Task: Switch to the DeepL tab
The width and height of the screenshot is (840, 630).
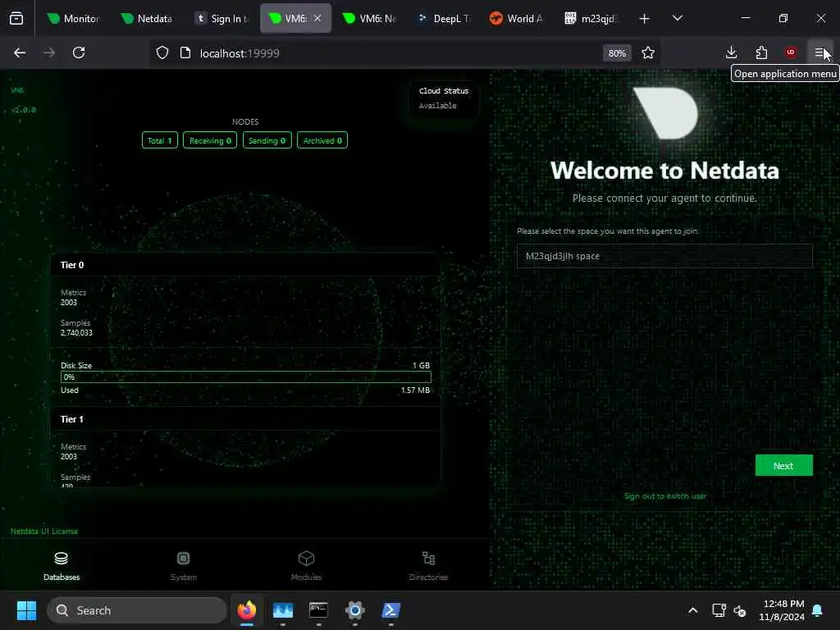Action: [x=444, y=19]
